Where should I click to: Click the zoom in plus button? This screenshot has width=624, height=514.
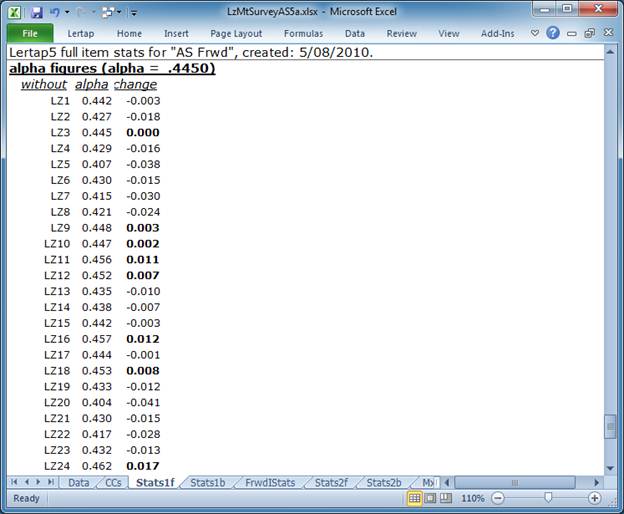click(x=595, y=498)
